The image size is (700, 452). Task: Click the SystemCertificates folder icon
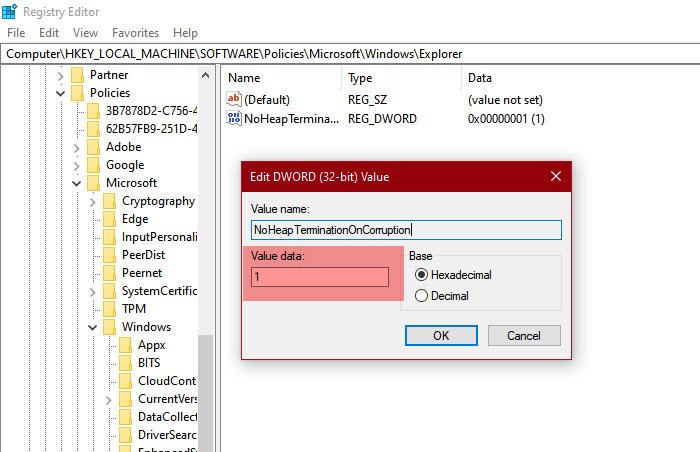click(x=110, y=291)
